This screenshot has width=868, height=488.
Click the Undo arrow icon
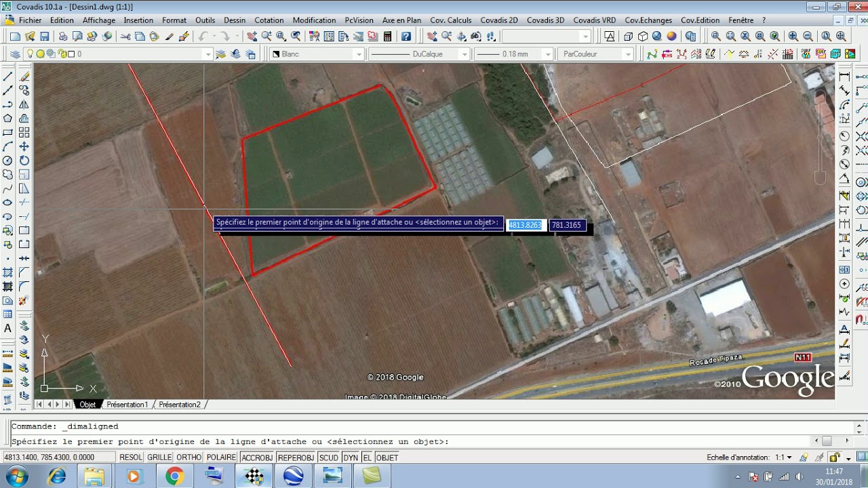coord(203,37)
